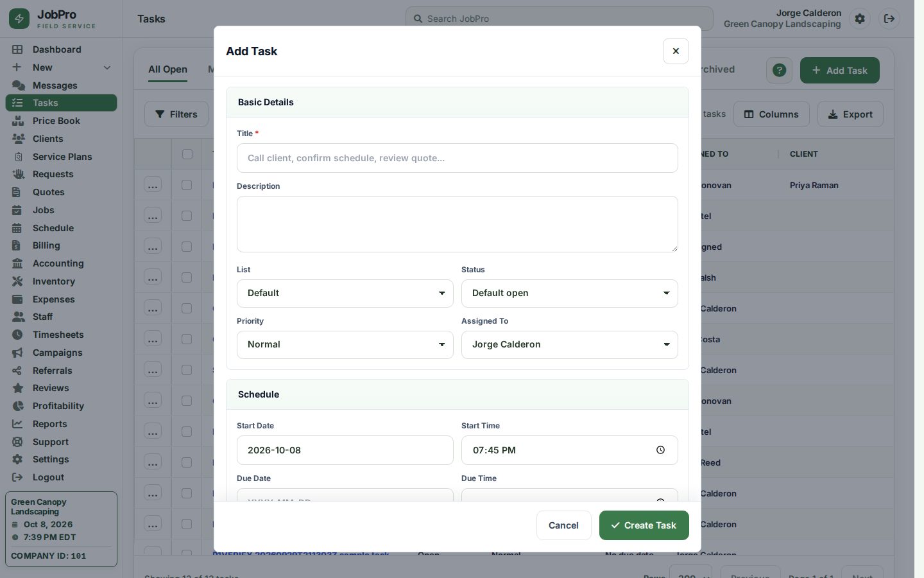The width and height of the screenshot is (924, 578).
Task: Toggle the select-all checkbox in table header
Action: click(x=187, y=154)
